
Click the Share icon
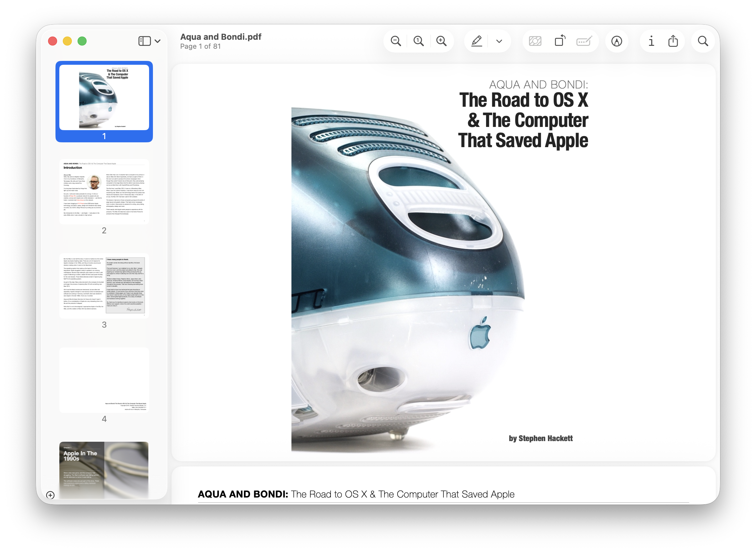pyautogui.click(x=673, y=41)
